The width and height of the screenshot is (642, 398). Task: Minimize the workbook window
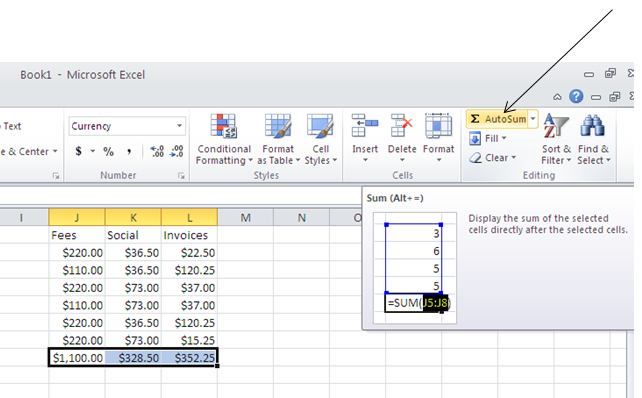596,97
